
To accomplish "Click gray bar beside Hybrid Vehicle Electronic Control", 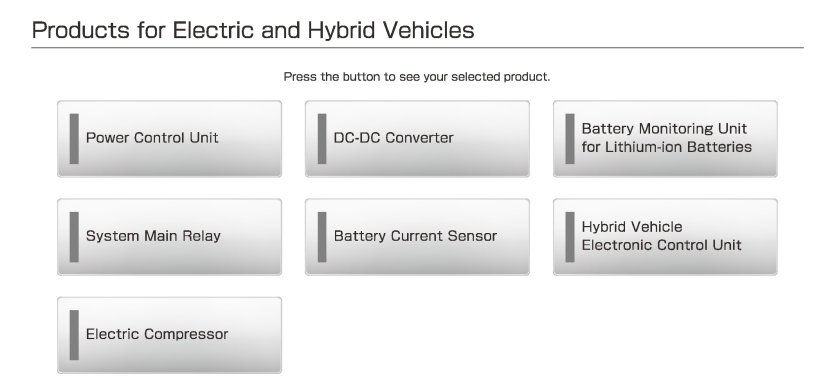I will tap(570, 237).
